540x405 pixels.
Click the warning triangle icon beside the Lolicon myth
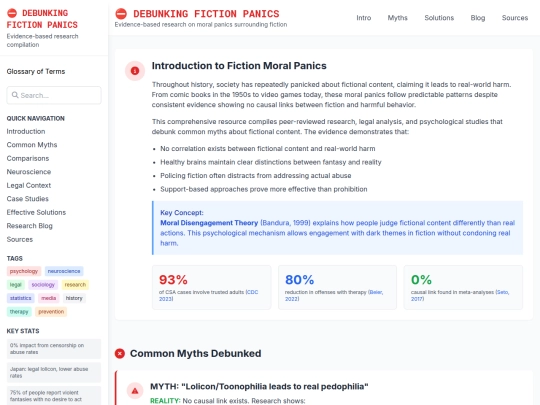(x=135, y=391)
